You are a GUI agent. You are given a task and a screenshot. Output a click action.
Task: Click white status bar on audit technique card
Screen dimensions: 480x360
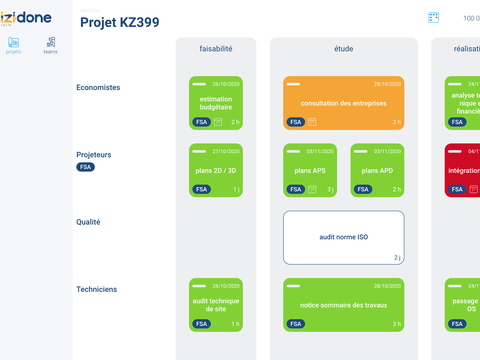[x=199, y=286]
